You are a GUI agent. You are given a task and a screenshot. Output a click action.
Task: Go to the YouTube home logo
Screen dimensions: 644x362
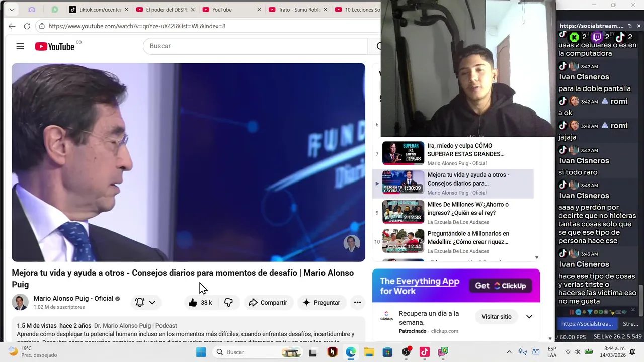(x=54, y=46)
